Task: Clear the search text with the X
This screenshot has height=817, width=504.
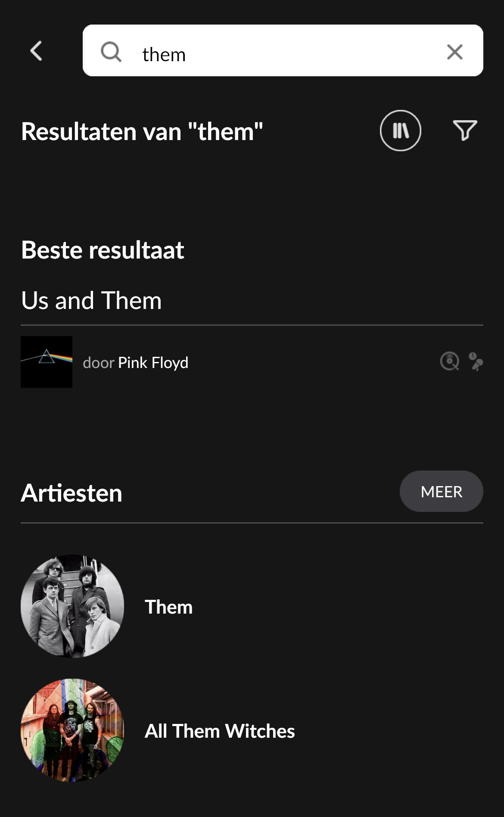Action: pyautogui.click(x=454, y=52)
